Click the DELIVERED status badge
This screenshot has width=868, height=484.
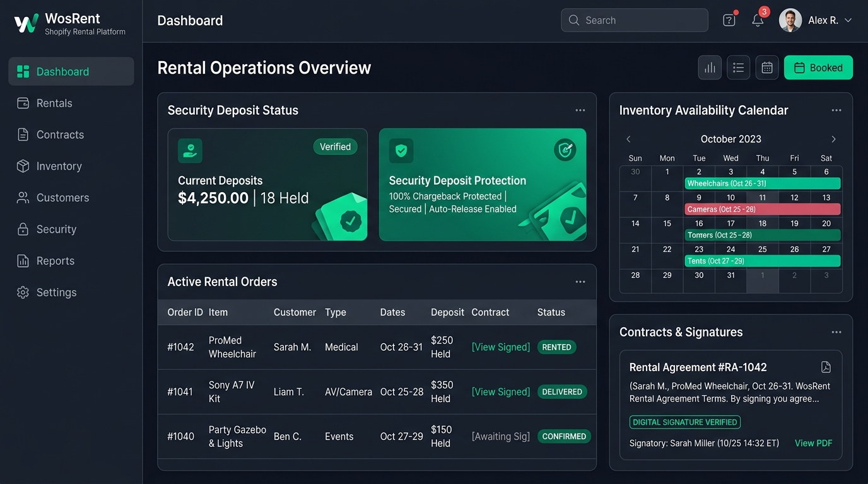click(562, 392)
